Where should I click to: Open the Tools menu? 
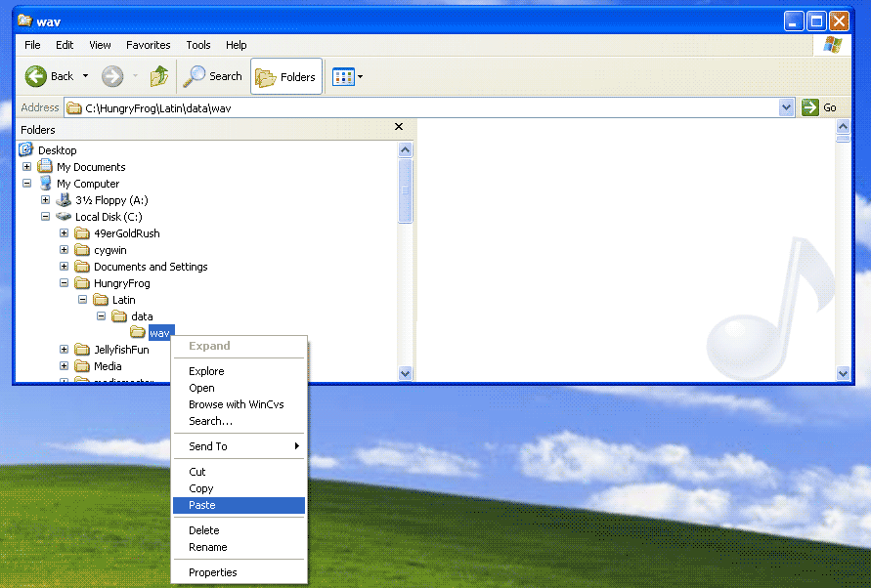click(x=197, y=44)
